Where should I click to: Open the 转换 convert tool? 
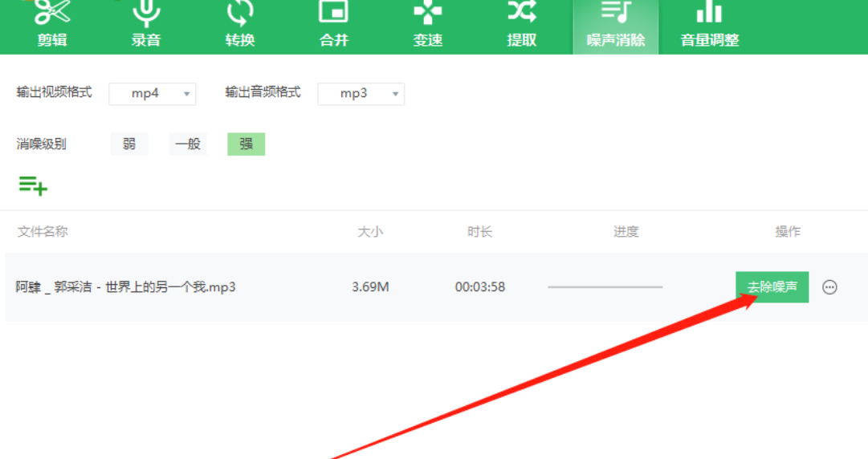point(240,25)
